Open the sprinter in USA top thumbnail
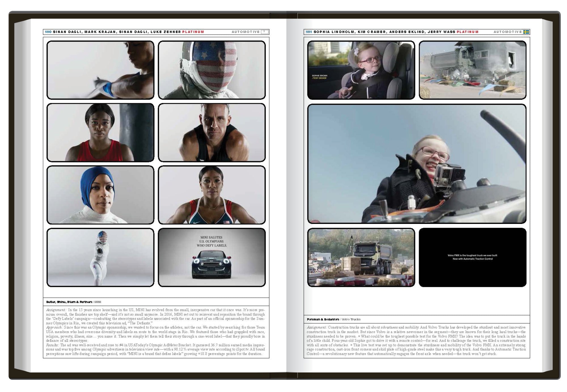Viewport: 567px width, 392px height. coord(212,195)
